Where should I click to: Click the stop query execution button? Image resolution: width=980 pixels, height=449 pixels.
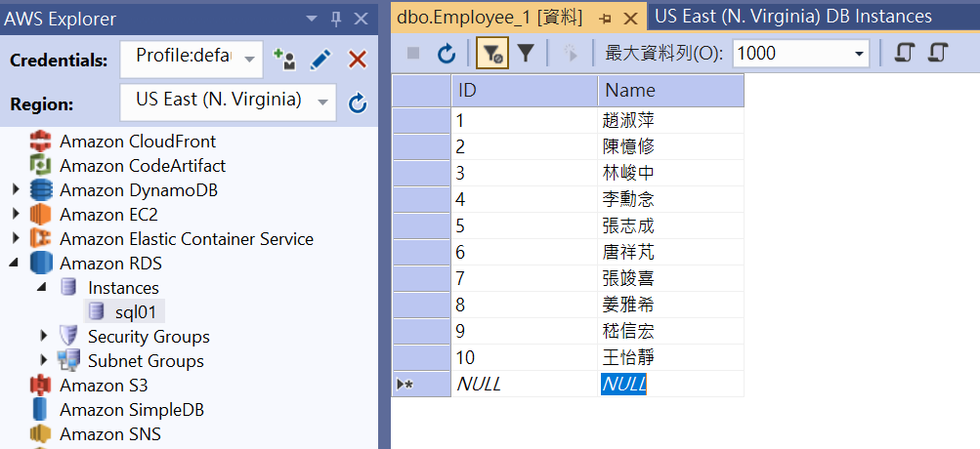pos(413,54)
